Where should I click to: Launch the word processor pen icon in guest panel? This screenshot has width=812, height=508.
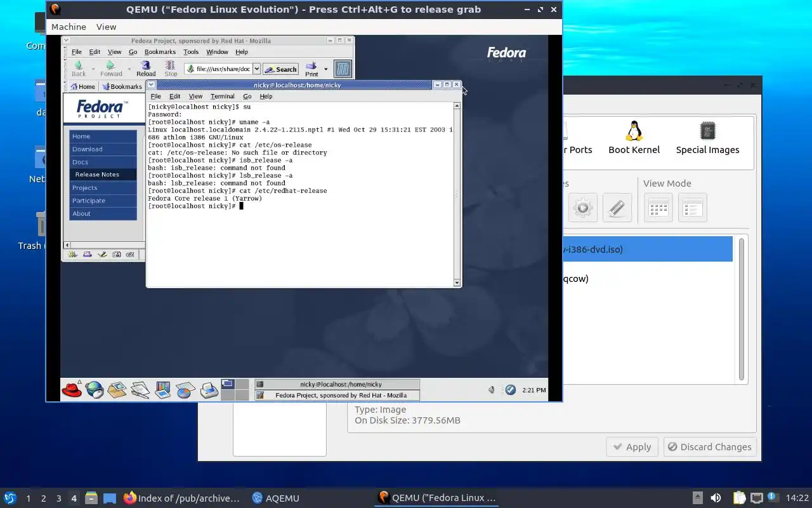click(140, 389)
